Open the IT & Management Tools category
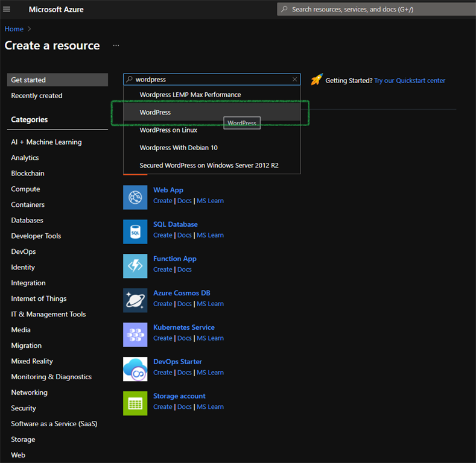The image size is (476, 463). point(49,314)
